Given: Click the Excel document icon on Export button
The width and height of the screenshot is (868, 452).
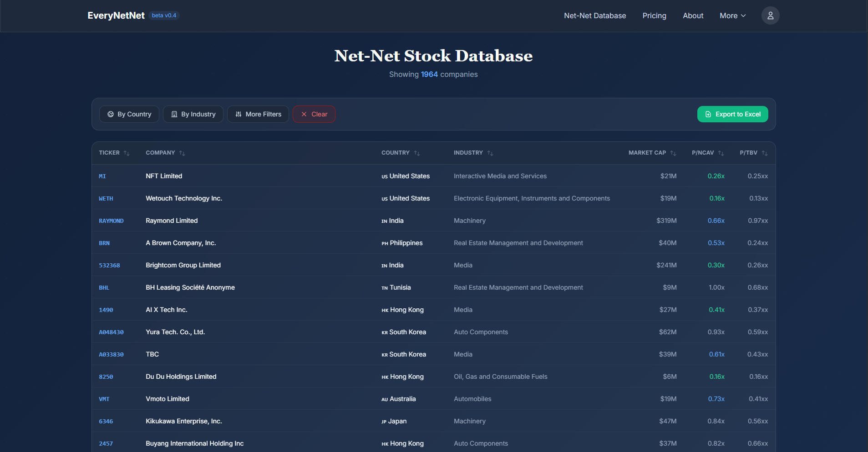Looking at the screenshot, I should [x=708, y=114].
